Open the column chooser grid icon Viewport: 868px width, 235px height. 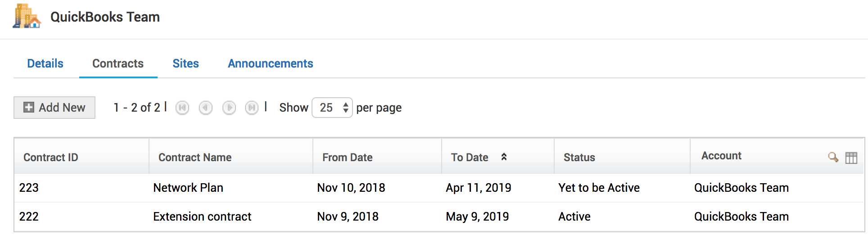click(851, 158)
